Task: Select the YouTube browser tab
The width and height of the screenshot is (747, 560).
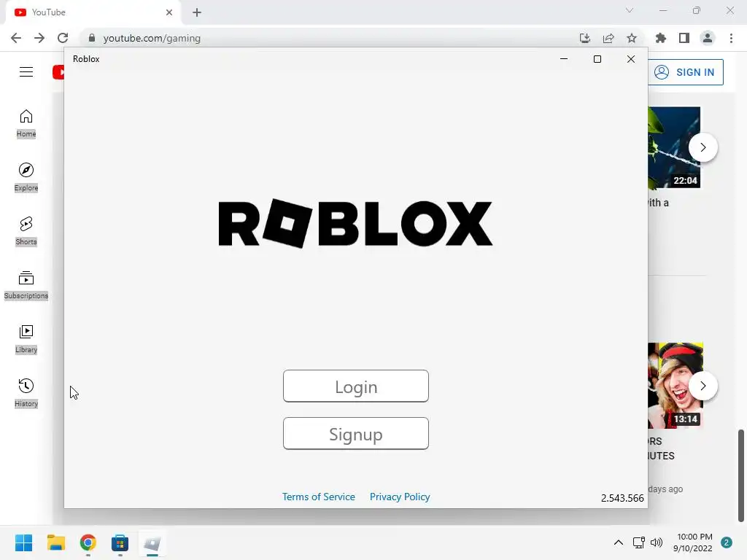Action: pyautogui.click(x=93, y=12)
